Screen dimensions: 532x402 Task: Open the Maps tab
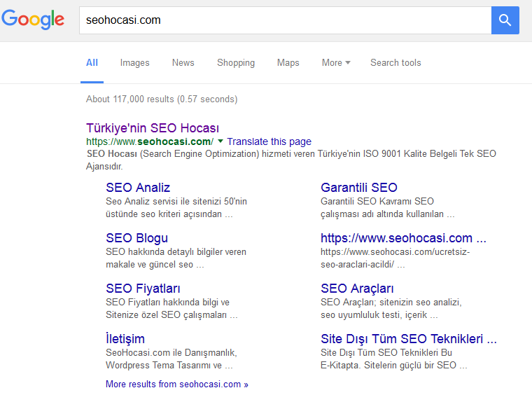(288, 63)
